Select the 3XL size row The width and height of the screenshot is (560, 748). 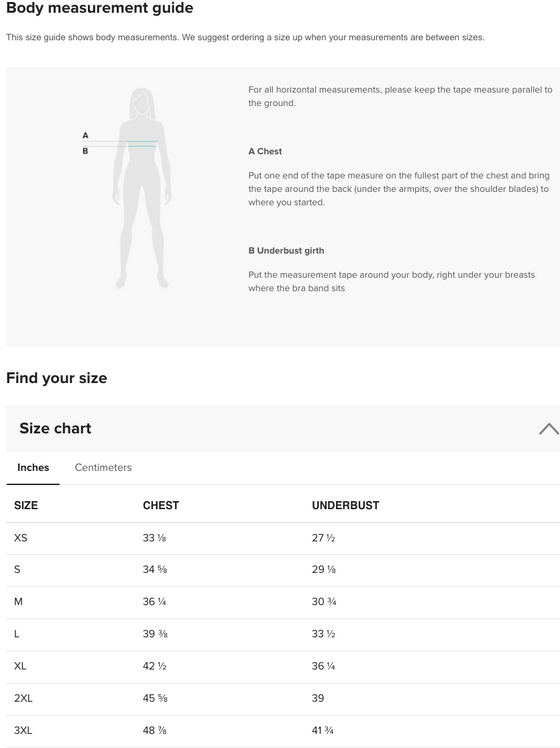pyautogui.click(x=283, y=731)
